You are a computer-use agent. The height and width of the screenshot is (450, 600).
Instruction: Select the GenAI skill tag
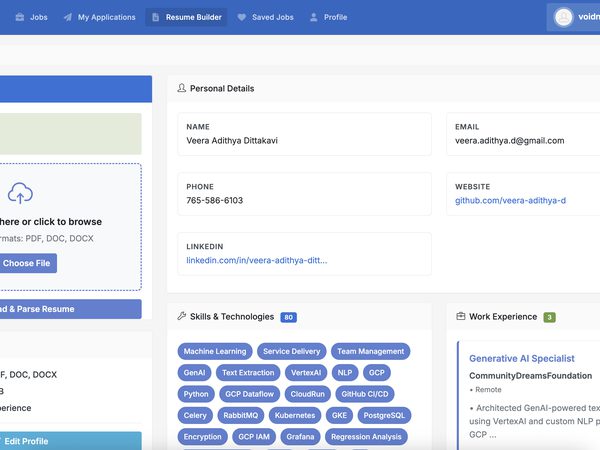pyautogui.click(x=194, y=373)
